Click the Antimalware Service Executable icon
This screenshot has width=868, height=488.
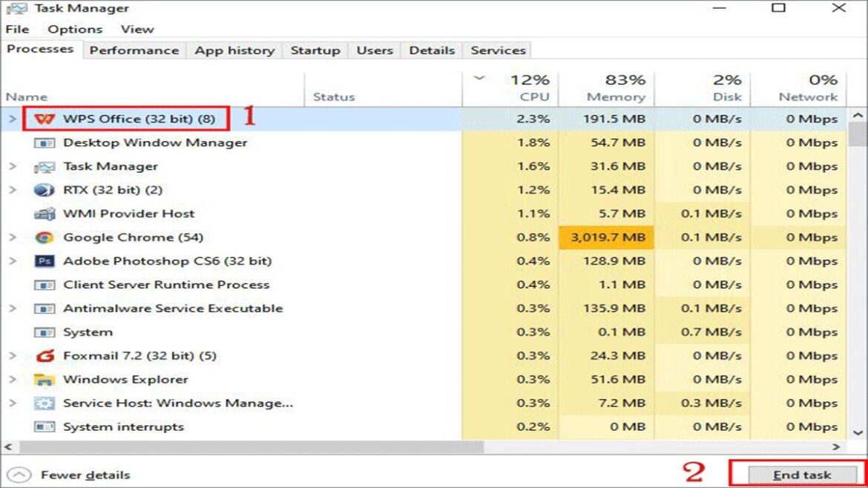point(45,308)
